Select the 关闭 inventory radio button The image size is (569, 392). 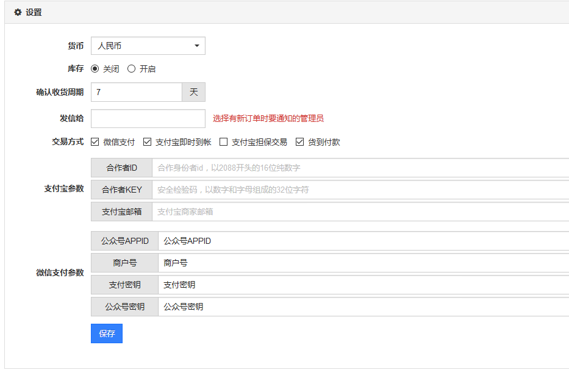(95, 68)
